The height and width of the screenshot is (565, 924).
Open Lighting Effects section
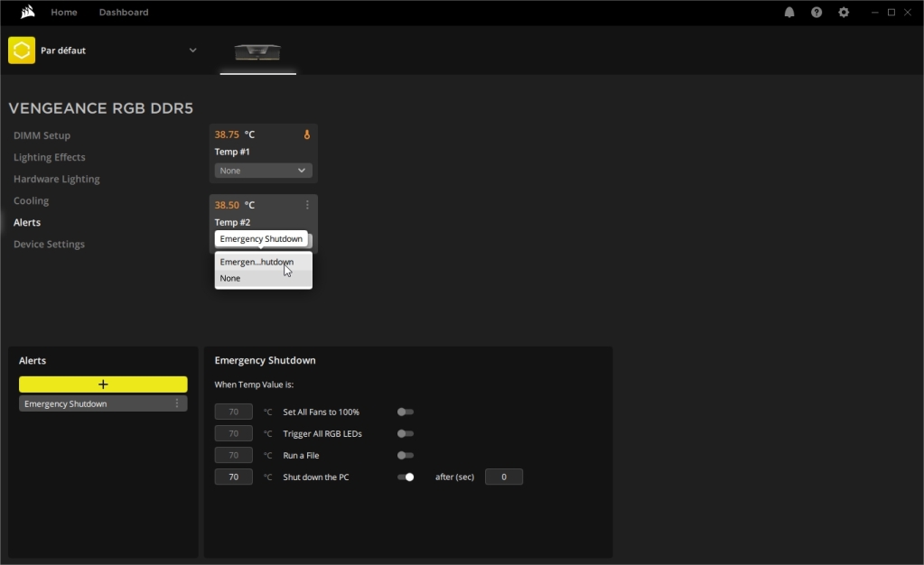point(50,157)
